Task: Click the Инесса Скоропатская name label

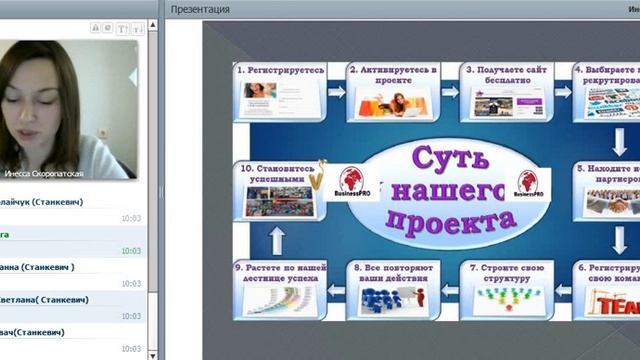Action: 44,173
